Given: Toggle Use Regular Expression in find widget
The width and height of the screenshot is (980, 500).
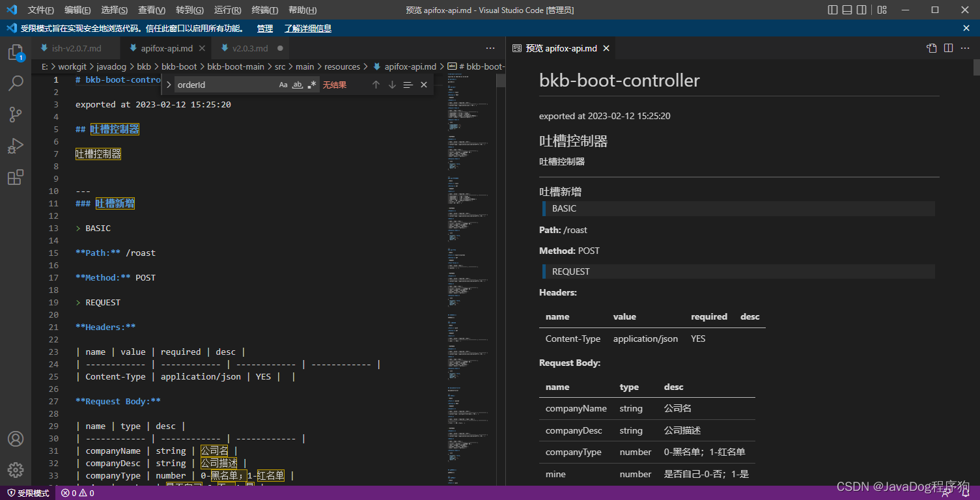Looking at the screenshot, I should point(312,85).
